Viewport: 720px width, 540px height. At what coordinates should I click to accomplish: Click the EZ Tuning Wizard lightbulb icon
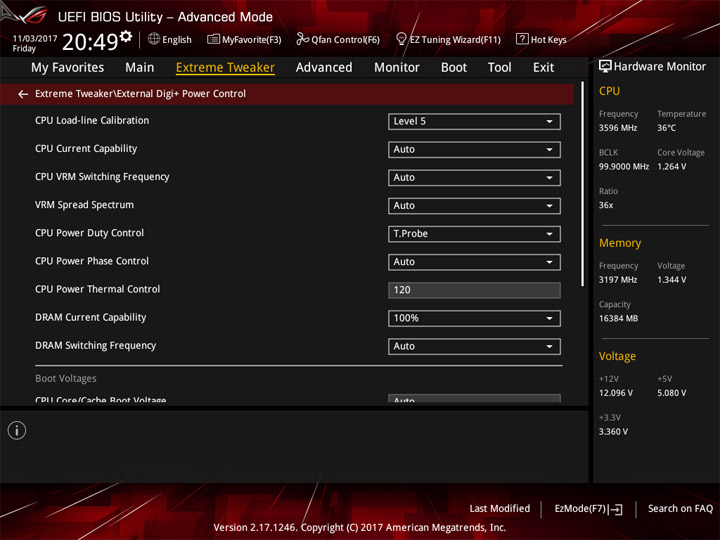pyautogui.click(x=401, y=39)
